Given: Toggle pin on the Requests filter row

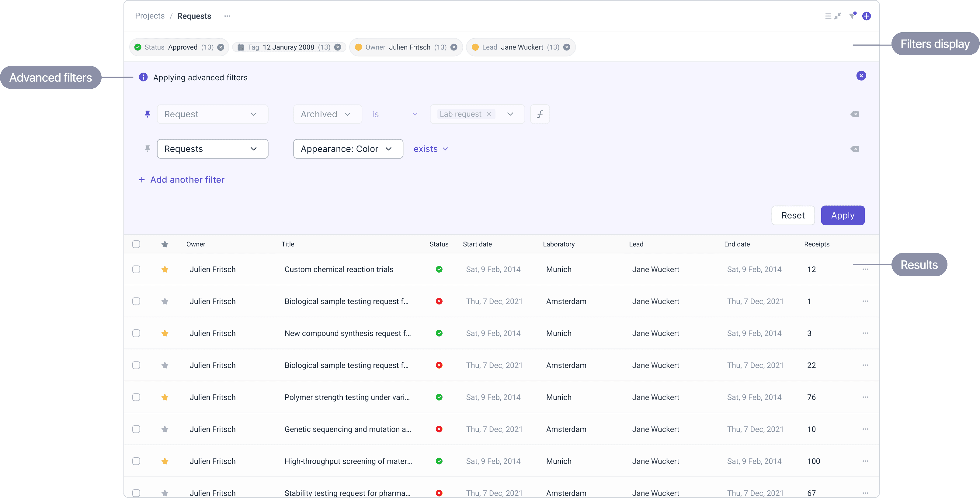Looking at the screenshot, I should point(148,149).
